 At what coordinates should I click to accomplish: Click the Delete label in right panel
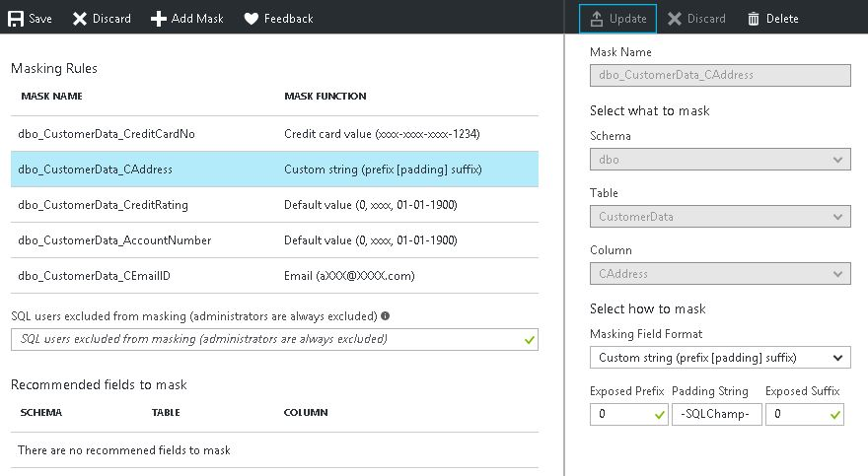tap(782, 19)
